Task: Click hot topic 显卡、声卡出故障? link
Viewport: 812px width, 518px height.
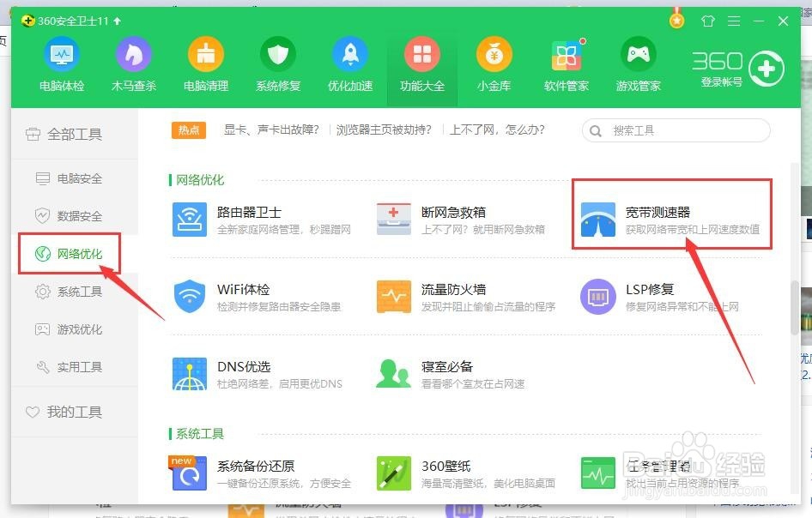Action: click(x=271, y=129)
